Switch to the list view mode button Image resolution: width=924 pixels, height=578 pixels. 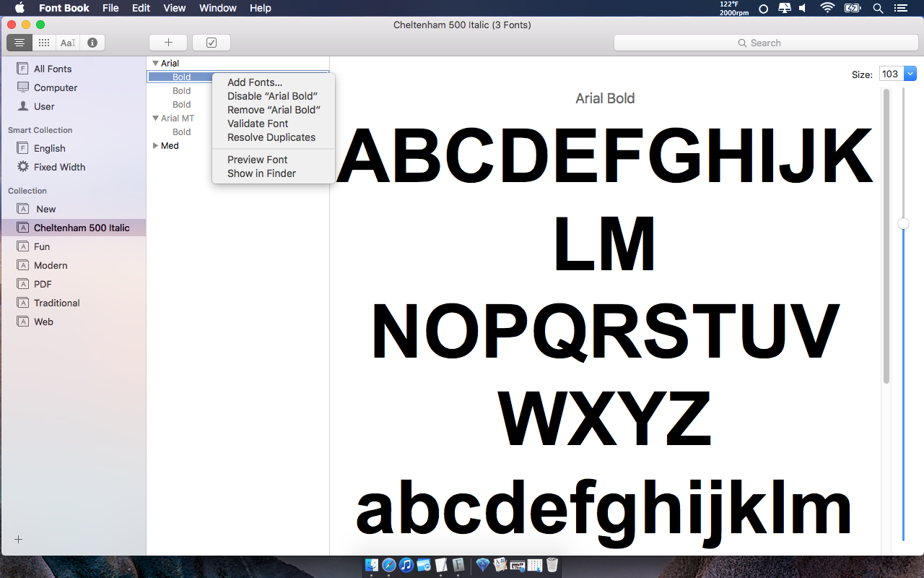pos(19,43)
